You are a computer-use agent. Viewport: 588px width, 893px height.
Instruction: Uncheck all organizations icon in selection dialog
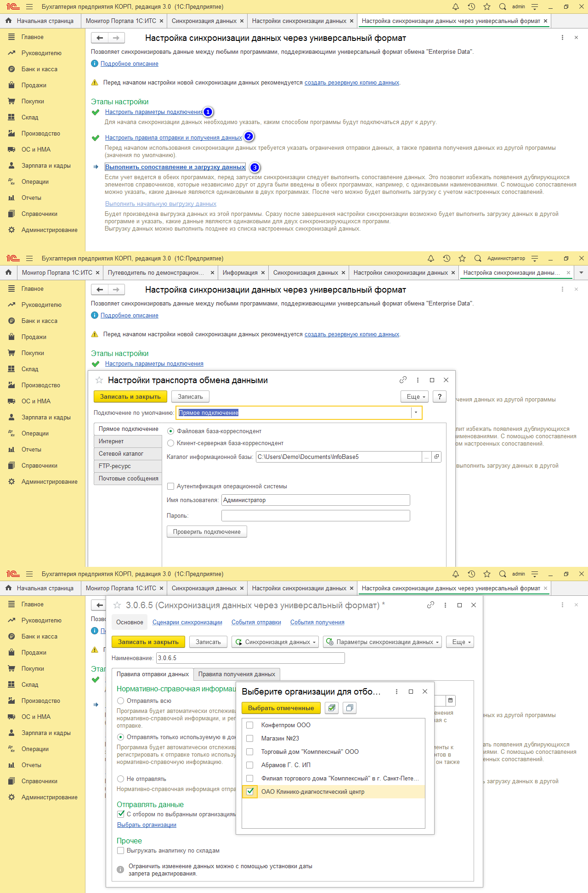point(350,708)
